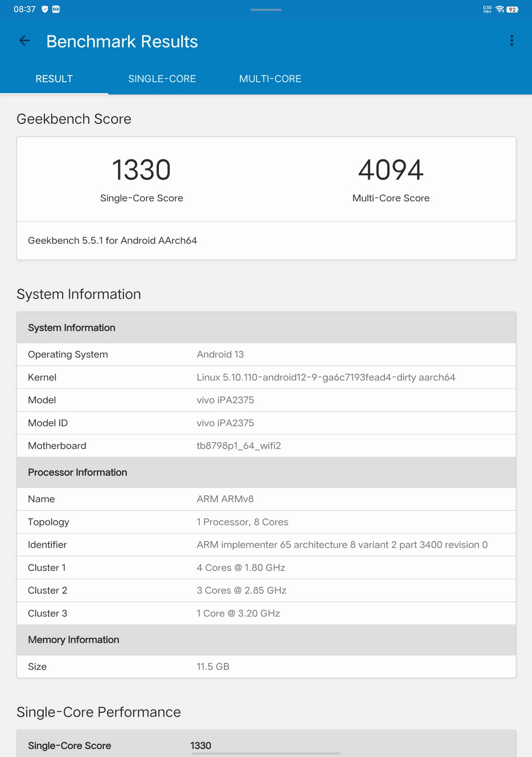Switch to the SINGLE-CORE tab
This screenshot has height=757, width=532.
[x=162, y=79]
